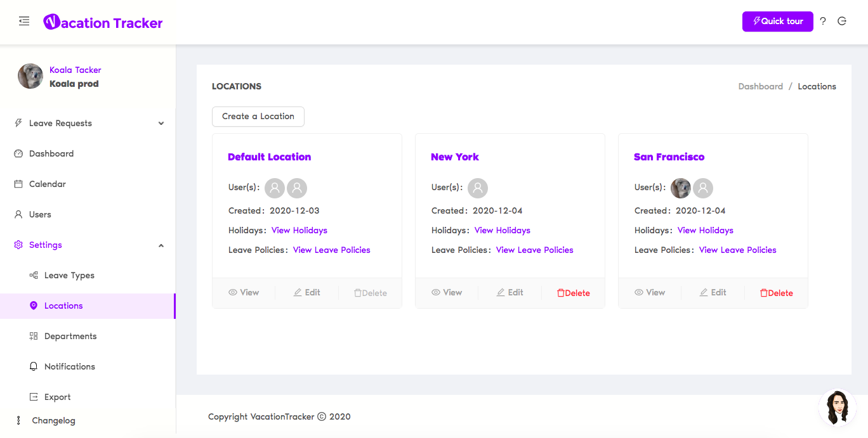This screenshot has height=438, width=868.
Task: Click View on the Default Location card
Action: coord(244,292)
